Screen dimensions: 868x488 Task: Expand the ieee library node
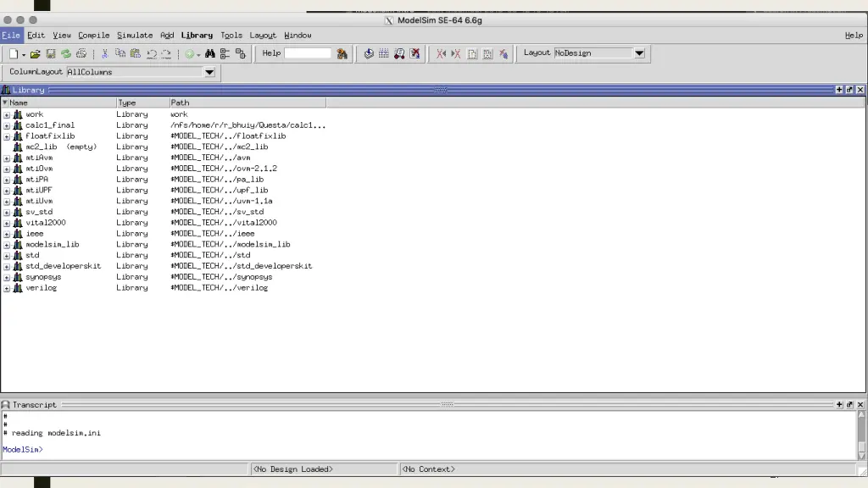tap(7, 234)
